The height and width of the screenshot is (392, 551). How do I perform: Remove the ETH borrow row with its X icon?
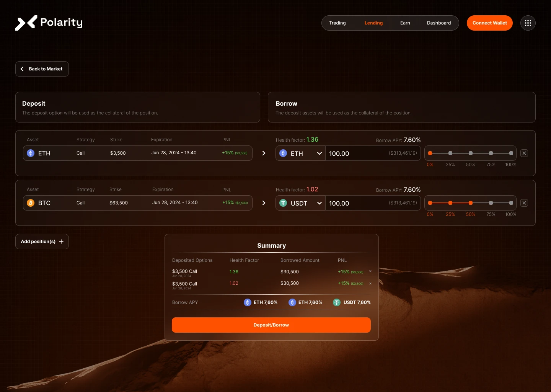[524, 153]
